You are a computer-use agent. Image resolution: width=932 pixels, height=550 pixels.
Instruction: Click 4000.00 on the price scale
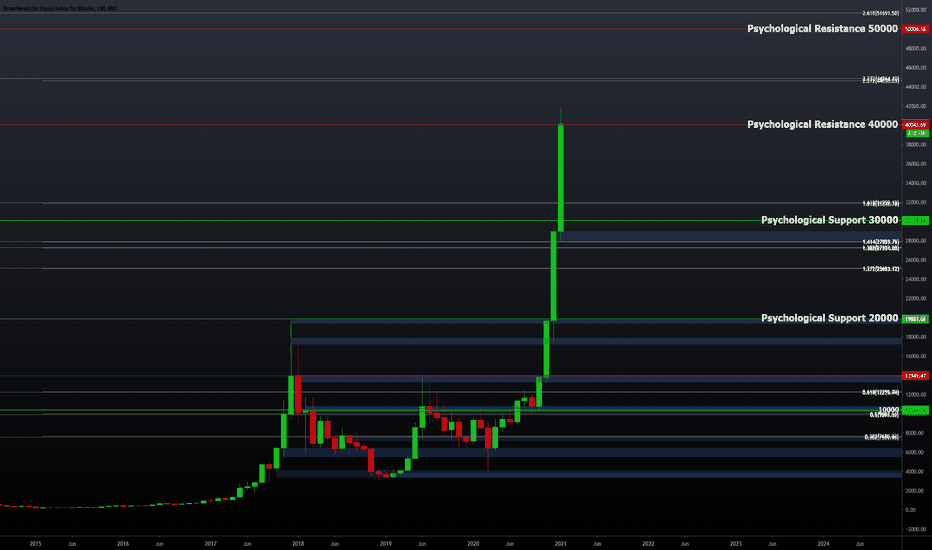[916, 472]
